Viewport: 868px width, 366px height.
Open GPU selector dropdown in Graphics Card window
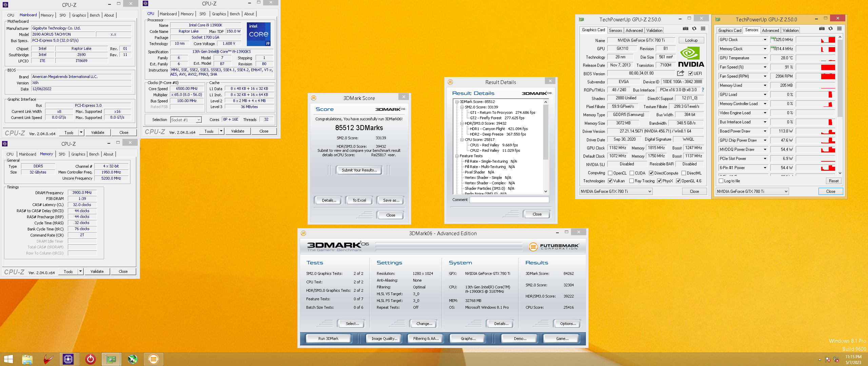point(616,191)
